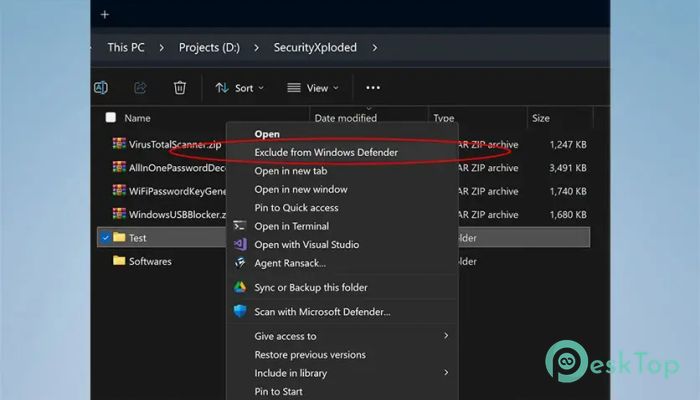Expand the Include in library submenu
The height and width of the screenshot is (400, 700).
pos(446,372)
